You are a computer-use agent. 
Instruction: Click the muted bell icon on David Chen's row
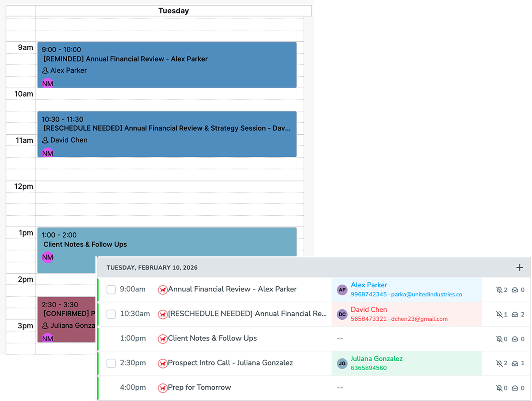click(x=500, y=314)
